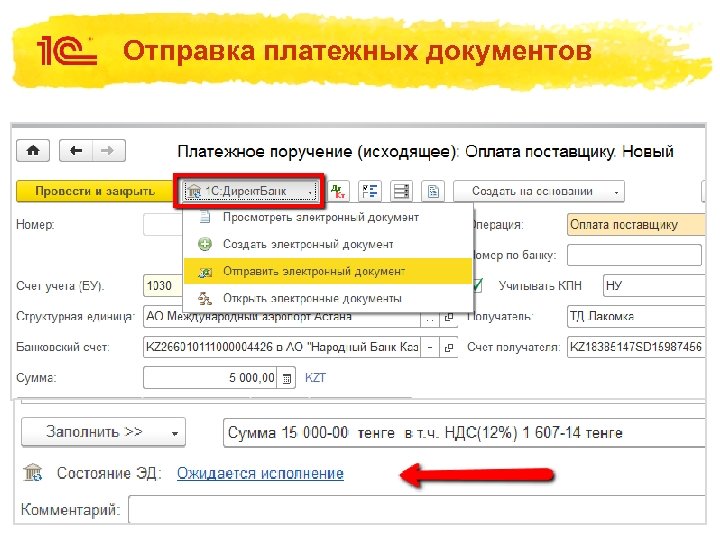The width and height of the screenshot is (720, 540).
Task: Select Открыть электронные документы menu item
Action: pyautogui.click(x=328, y=298)
